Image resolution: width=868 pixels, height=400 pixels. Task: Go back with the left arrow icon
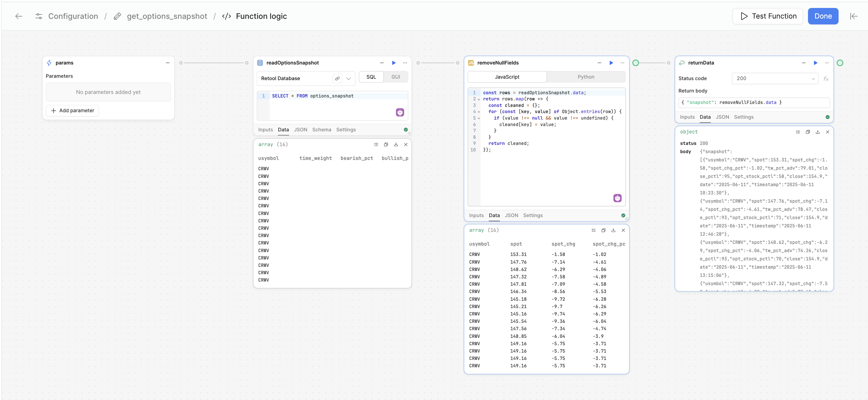(19, 16)
